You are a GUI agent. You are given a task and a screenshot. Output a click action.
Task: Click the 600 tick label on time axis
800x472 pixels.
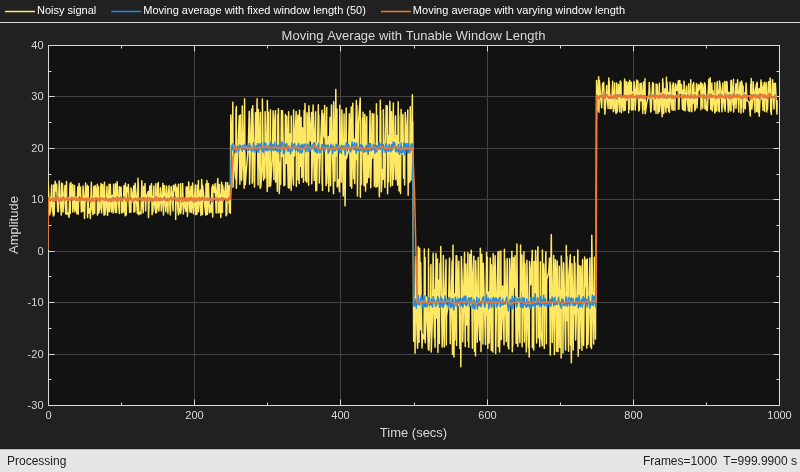click(x=487, y=415)
